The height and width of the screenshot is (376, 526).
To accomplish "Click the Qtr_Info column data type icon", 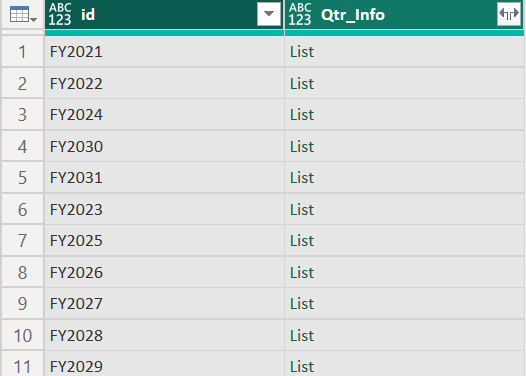I will click(x=300, y=14).
